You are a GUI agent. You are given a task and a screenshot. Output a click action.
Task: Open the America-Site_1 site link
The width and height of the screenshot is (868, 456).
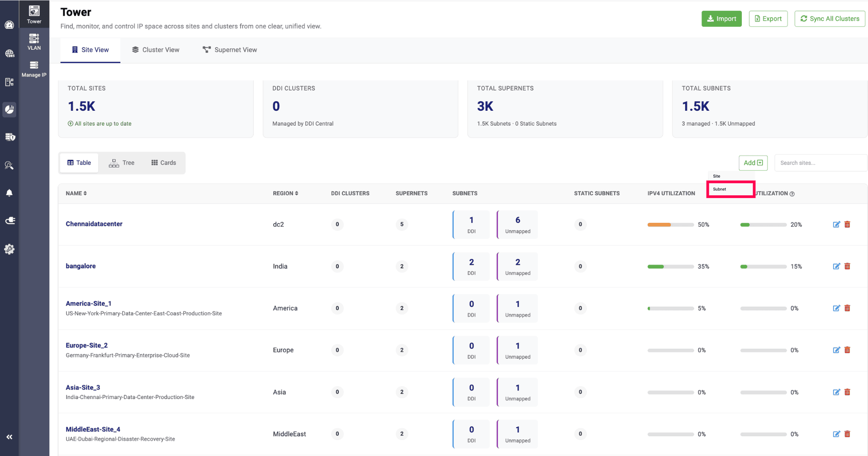coord(89,304)
